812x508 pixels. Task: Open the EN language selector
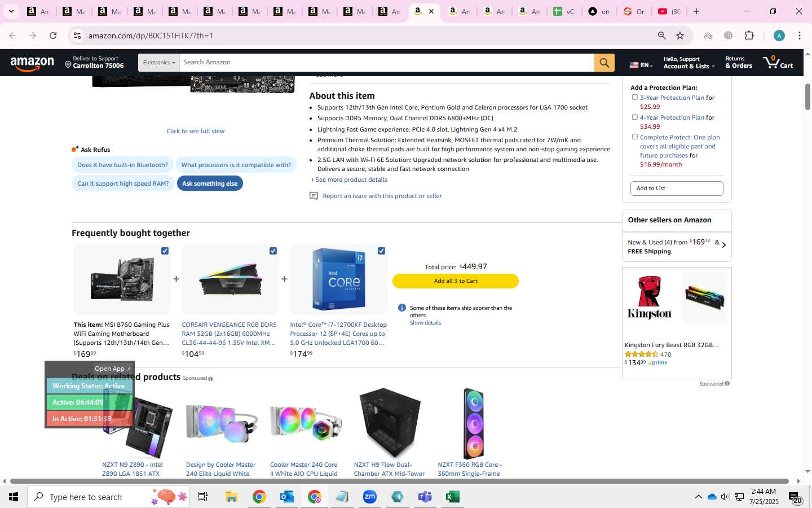(641, 65)
